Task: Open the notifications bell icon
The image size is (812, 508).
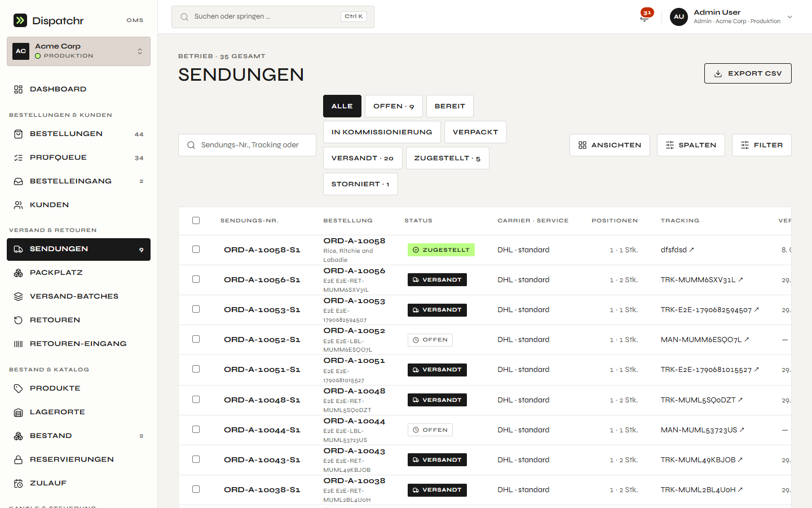Action: (645, 17)
